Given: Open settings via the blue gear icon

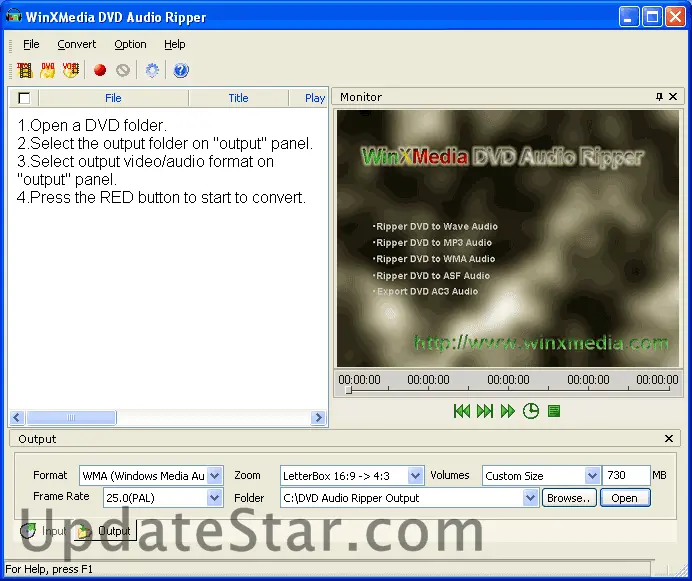Looking at the screenshot, I should tap(152, 70).
